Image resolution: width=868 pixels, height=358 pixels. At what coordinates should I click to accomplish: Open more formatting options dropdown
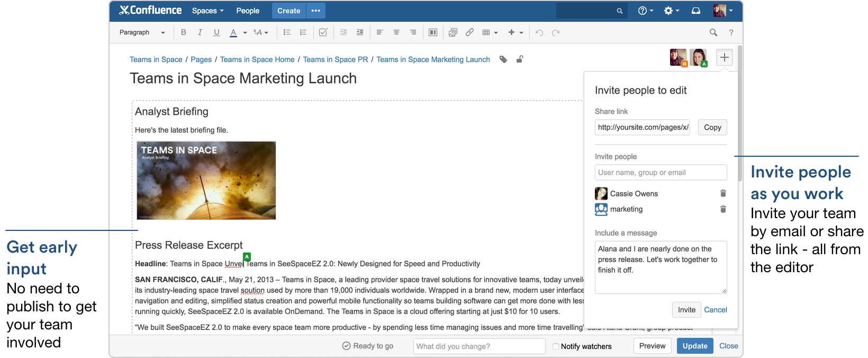pos(261,32)
